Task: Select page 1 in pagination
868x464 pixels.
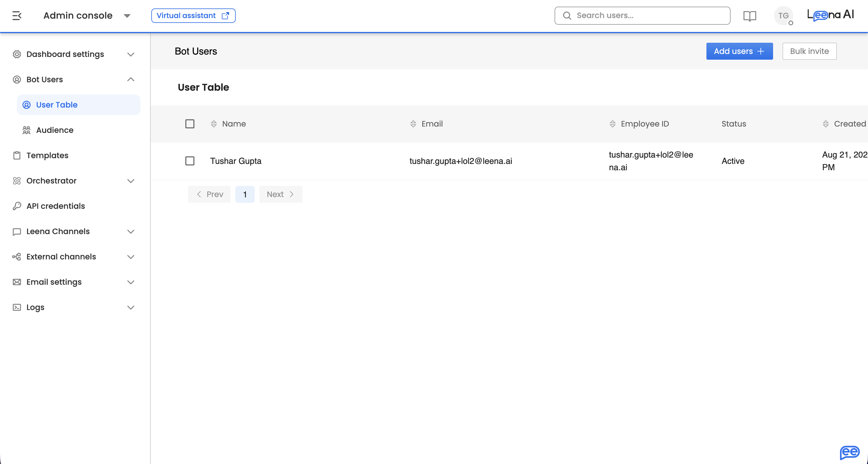Action: [x=245, y=194]
